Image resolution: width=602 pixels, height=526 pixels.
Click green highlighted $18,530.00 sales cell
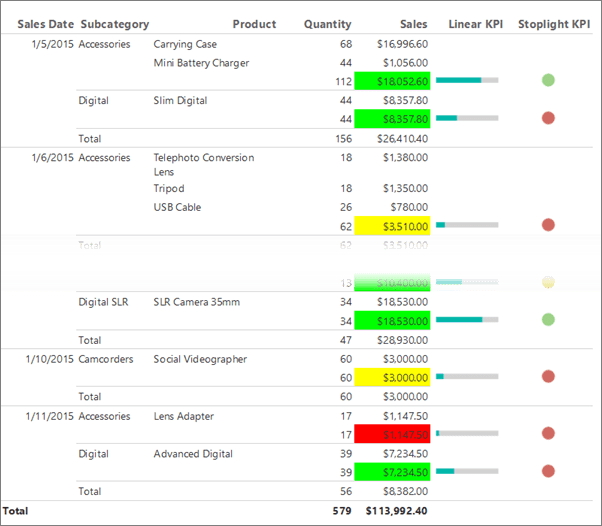click(x=392, y=321)
